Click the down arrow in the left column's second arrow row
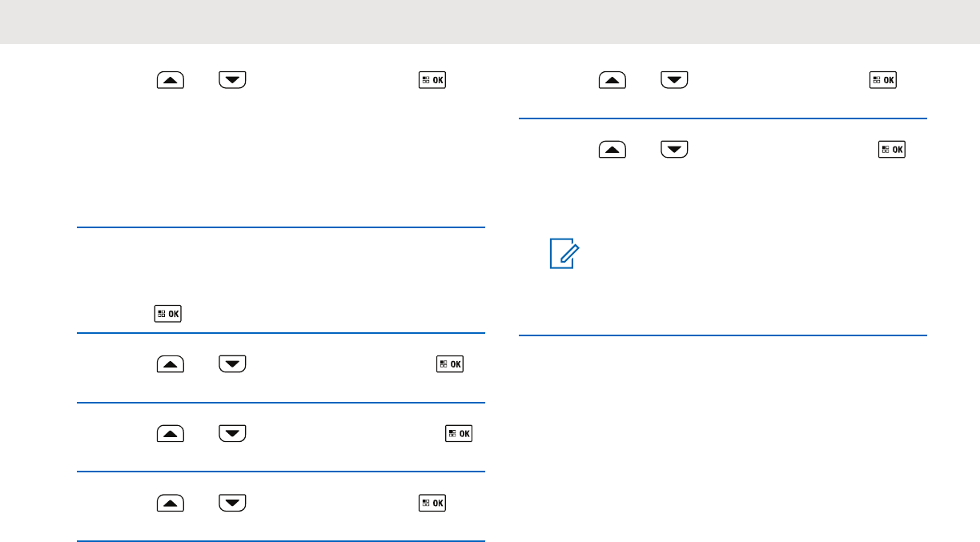 (x=233, y=365)
